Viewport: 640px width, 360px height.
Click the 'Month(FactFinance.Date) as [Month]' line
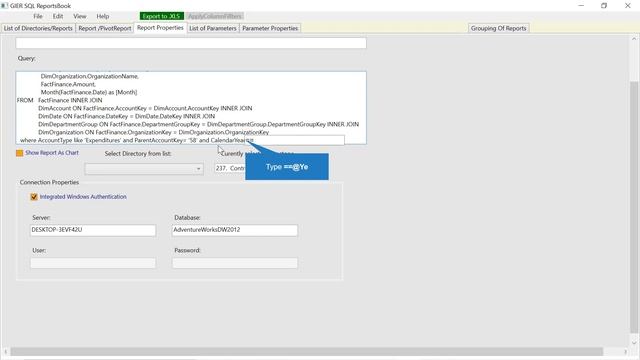click(89, 92)
